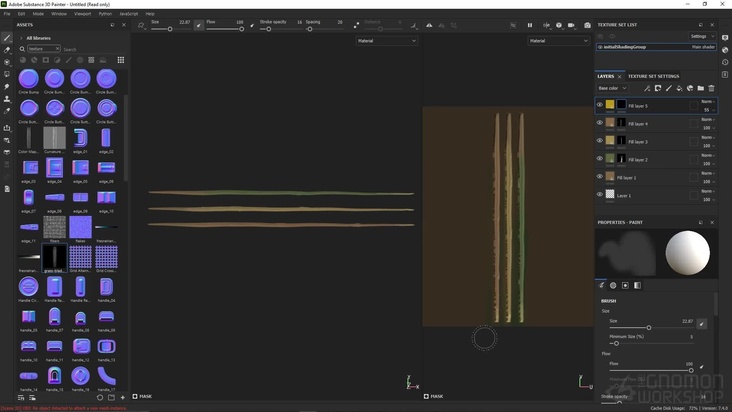This screenshot has height=412, width=732.
Task: Filter assets by brushes type
Action: pyautogui.click(x=69, y=60)
